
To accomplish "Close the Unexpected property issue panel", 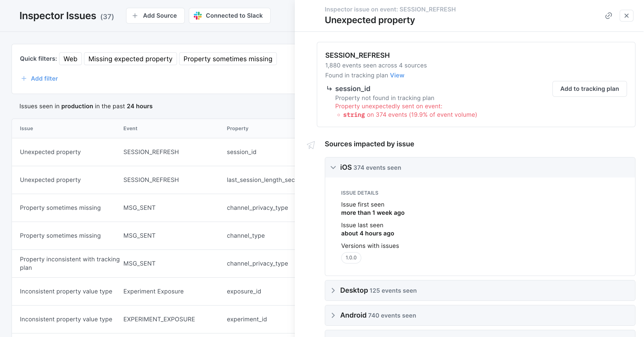I will tap(627, 15).
